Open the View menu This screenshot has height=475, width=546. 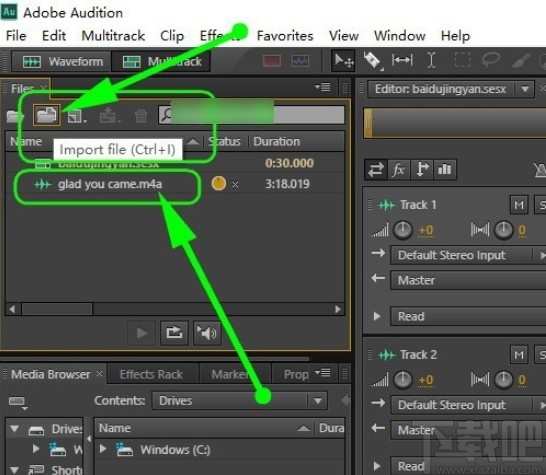(x=344, y=36)
